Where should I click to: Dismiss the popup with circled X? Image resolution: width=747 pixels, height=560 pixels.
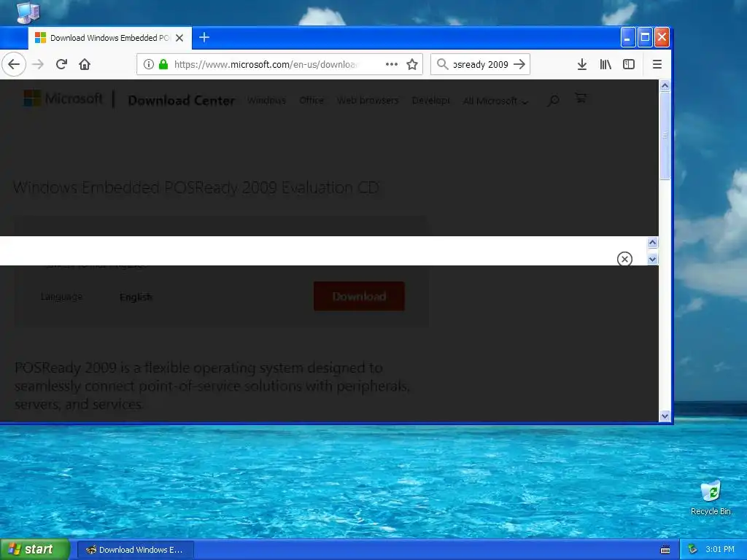point(624,259)
